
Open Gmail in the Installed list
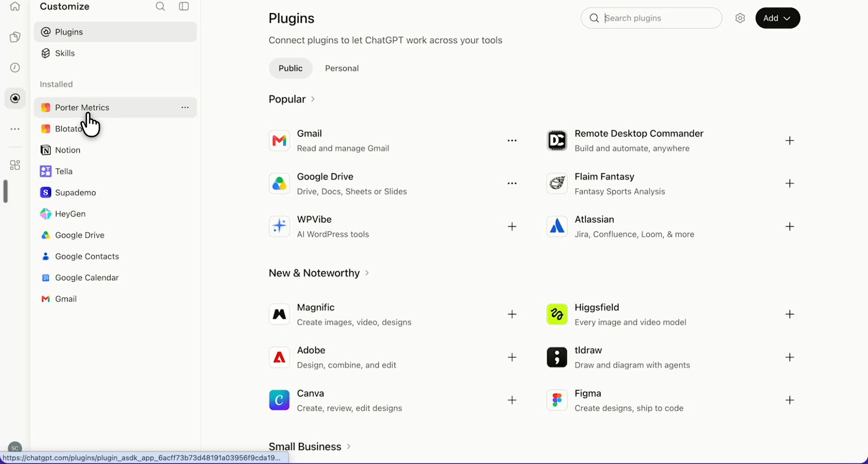click(115, 299)
